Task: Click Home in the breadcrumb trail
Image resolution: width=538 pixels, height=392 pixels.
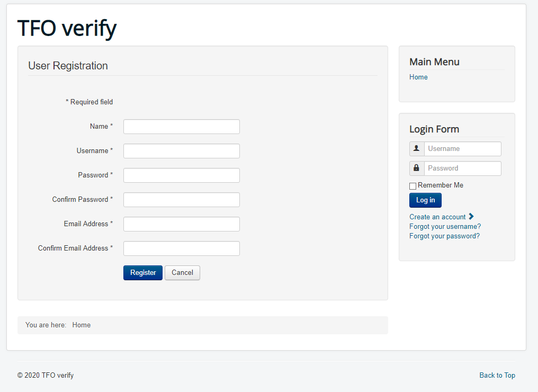Action: pyautogui.click(x=82, y=325)
